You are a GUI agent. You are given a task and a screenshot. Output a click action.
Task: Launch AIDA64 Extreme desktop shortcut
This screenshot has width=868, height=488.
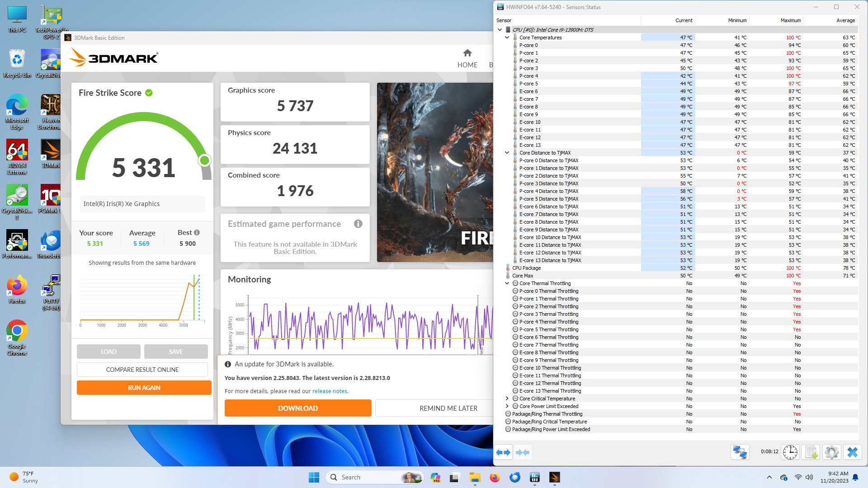(17, 157)
